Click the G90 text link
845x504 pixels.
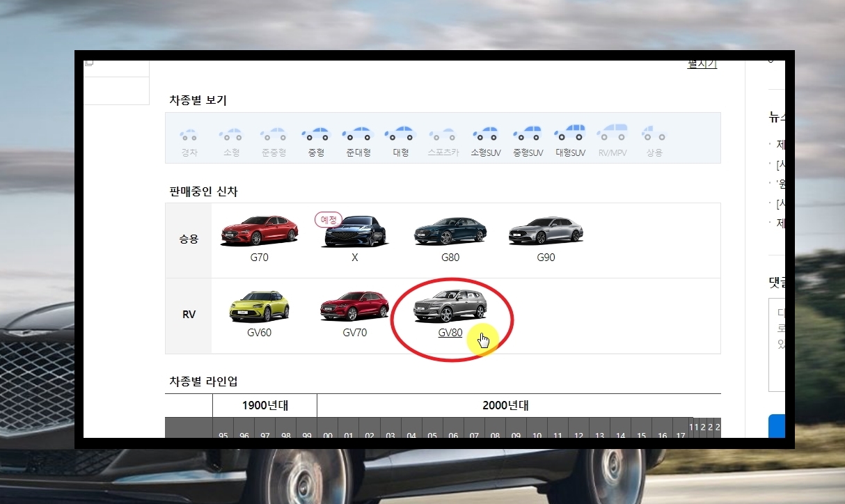[546, 258]
